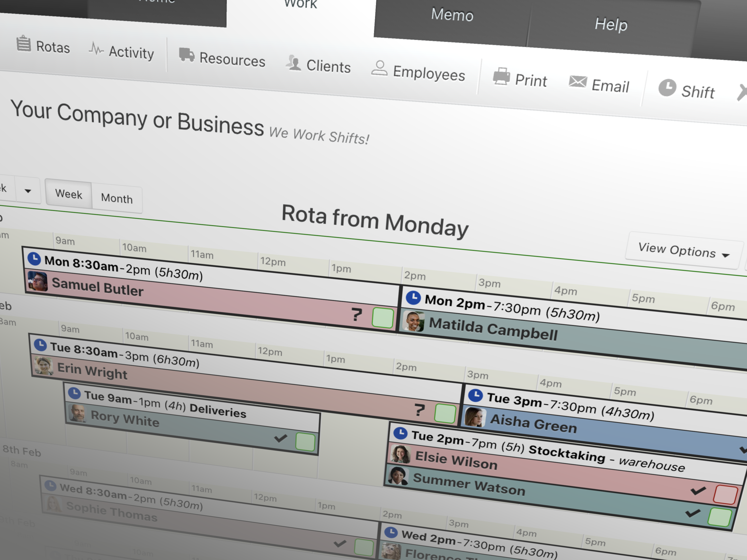Click clock icon on Wed 8:30am-2pm shift

[x=50, y=485]
